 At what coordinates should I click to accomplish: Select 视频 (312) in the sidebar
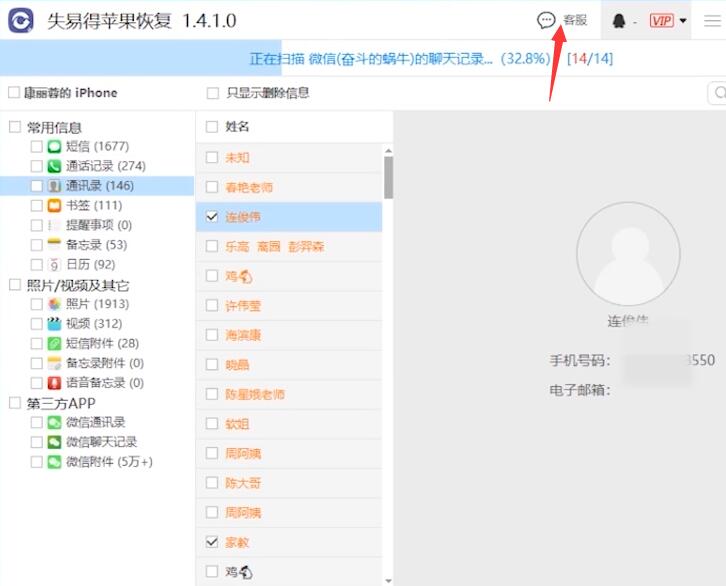pyautogui.click(x=94, y=324)
